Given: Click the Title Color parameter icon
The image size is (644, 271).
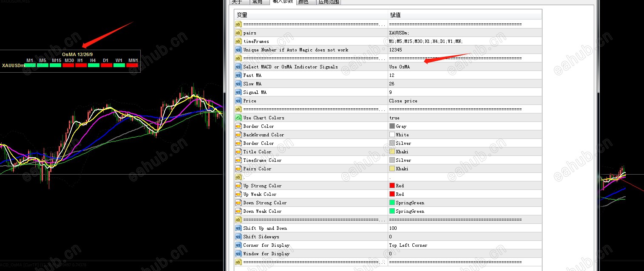Looking at the screenshot, I should (238, 152).
